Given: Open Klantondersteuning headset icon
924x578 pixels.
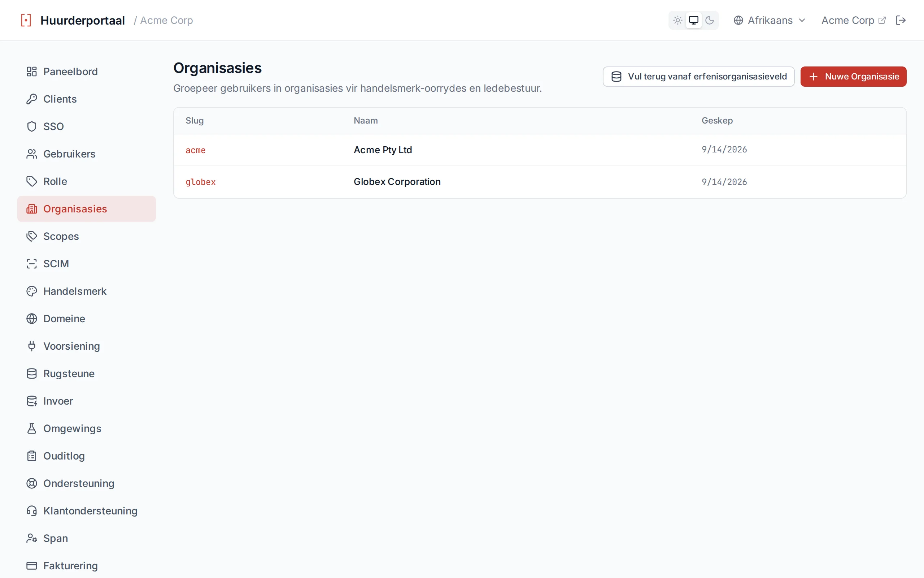Looking at the screenshot, I should (x=32, y=511).
